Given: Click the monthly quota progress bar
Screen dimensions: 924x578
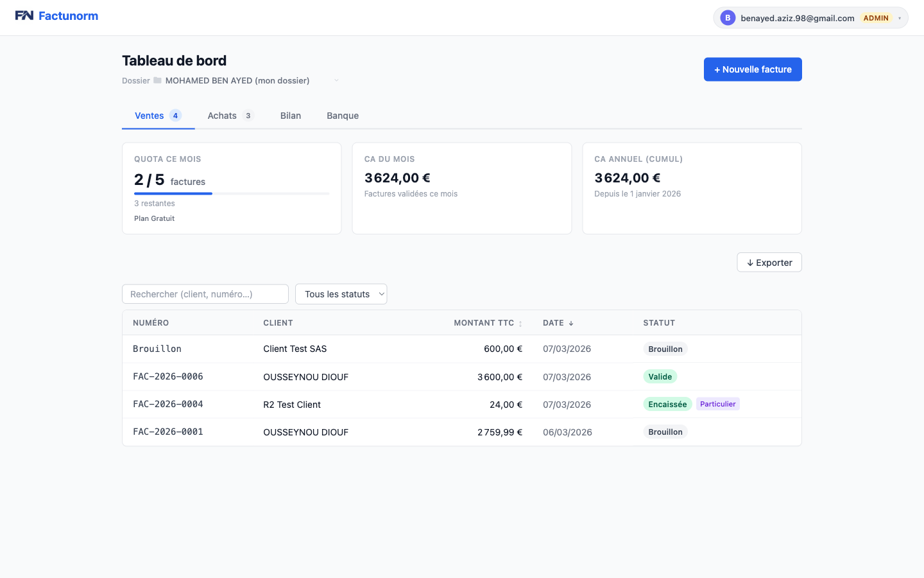Looking at the screenshot, I should 231,193.
